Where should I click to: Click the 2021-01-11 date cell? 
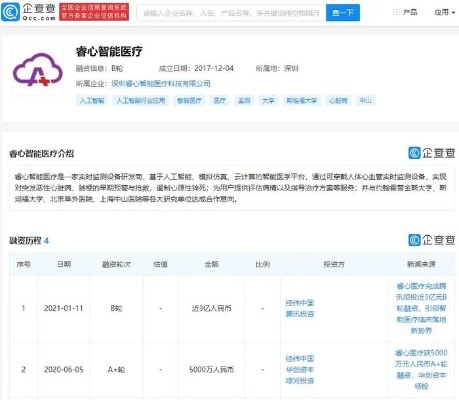[63, 308]
